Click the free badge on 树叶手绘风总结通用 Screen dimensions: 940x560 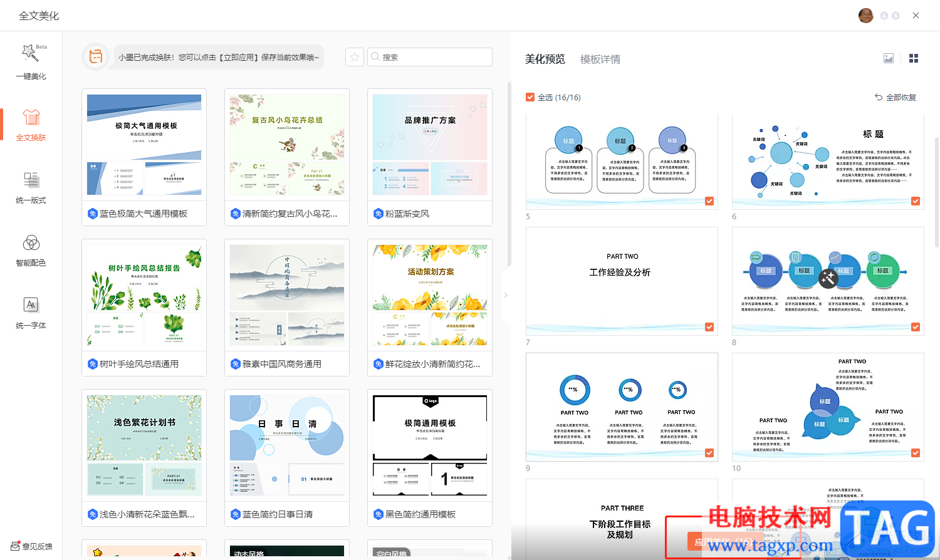pyautogui.click(x=92, y=364)
